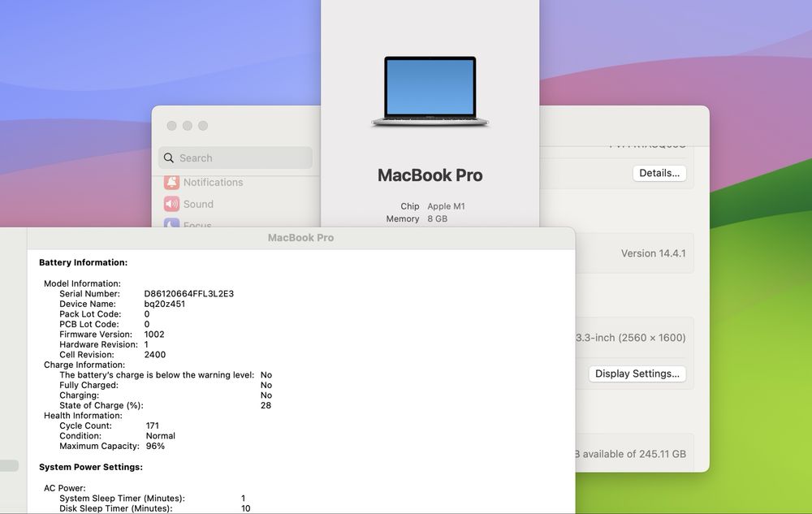Click the Maximum Capacity value 96%

point(155,446)
